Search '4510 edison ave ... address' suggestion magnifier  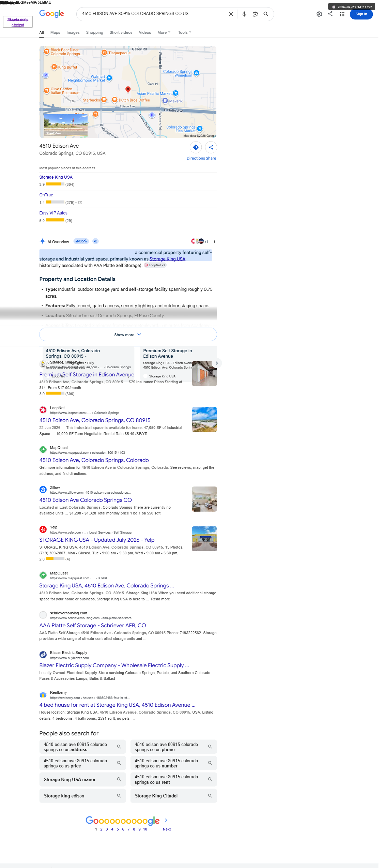click(119, 747)
